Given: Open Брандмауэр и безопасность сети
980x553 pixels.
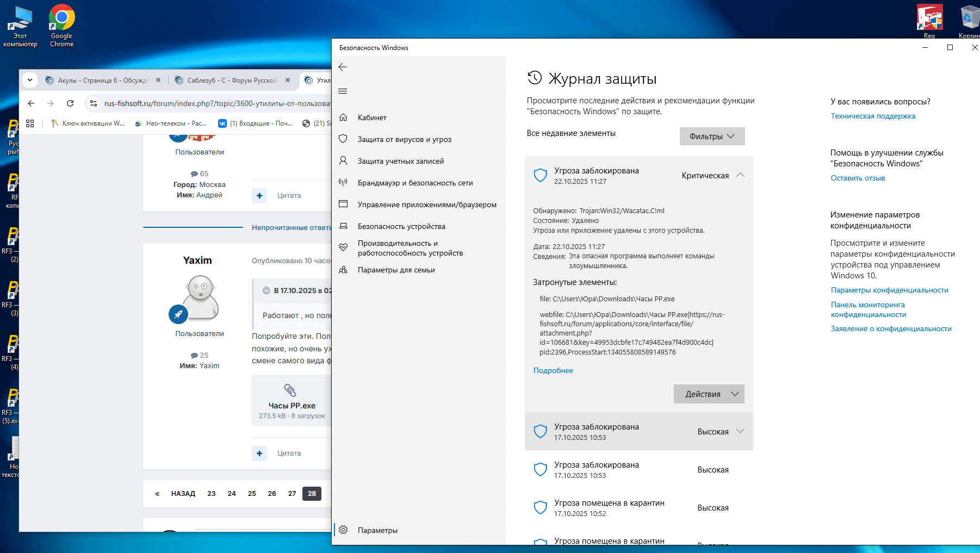Looking at the screenshot, I should point(415,183).
